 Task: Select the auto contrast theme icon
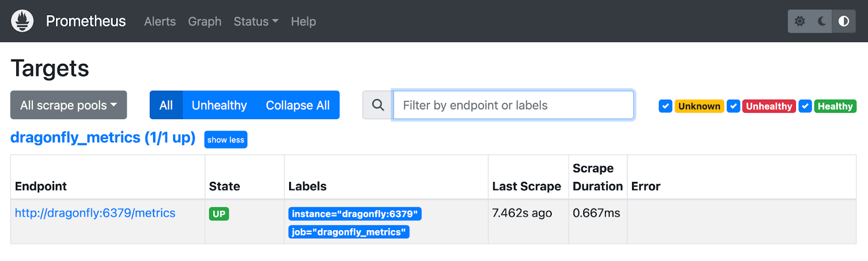(x=844, y=21)
